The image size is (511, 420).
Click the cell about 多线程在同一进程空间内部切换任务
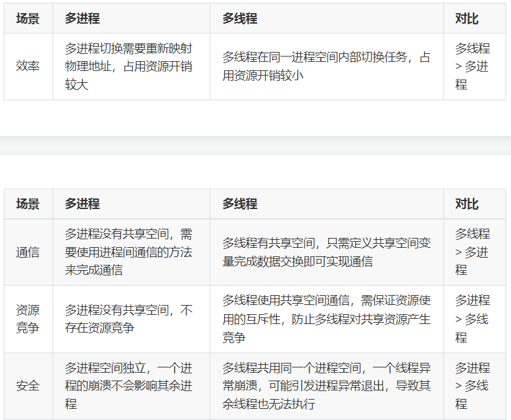(327, 66)
